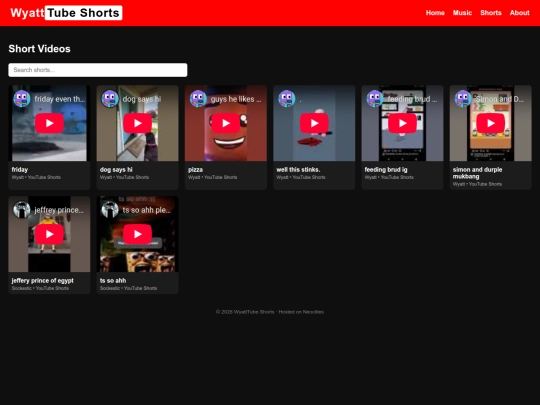Click channel avatar on 'Simon and D...' video
Image resolution: width=540 pixels, height=405 pixels.
pyautogui.click(x=463, y=99)
